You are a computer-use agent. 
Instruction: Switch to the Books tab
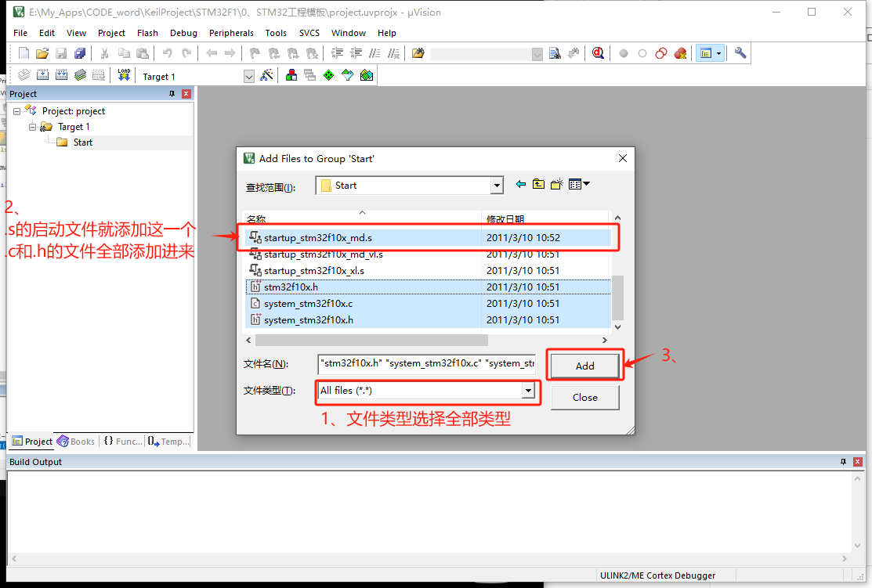76,442
